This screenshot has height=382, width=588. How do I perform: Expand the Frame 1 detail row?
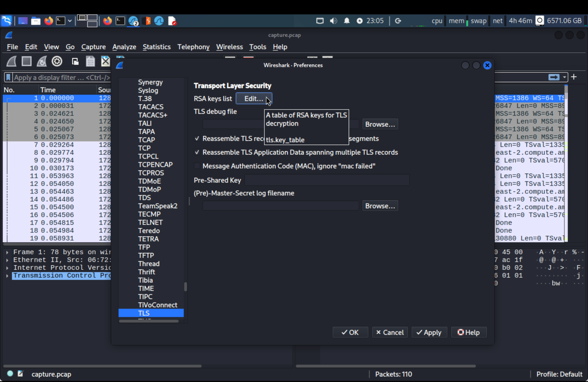pyautogui.click(x=7, y=252)
